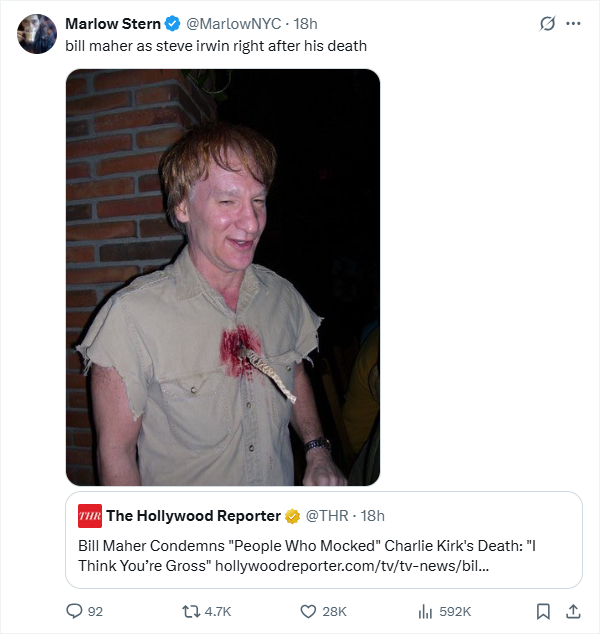This screenshot has height=634, width=600.
Task: Open view analytics bar chart icon
Action: click(x=425, y=611)
